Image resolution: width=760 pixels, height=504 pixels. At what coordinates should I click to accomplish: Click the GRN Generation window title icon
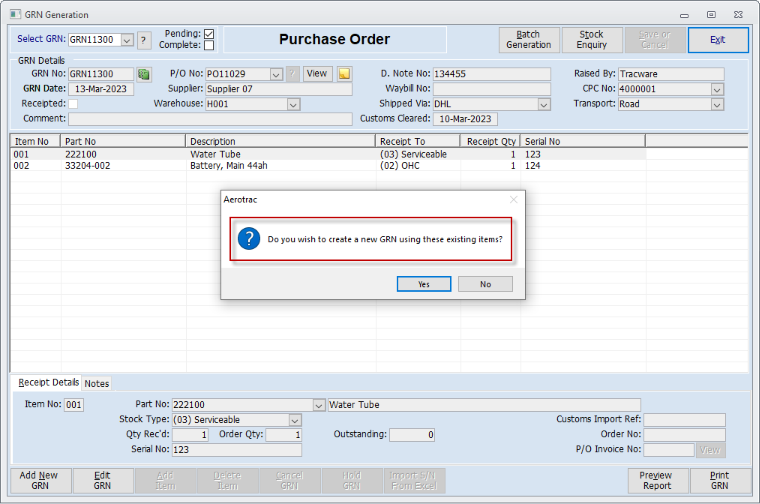[x=16, y=15]
